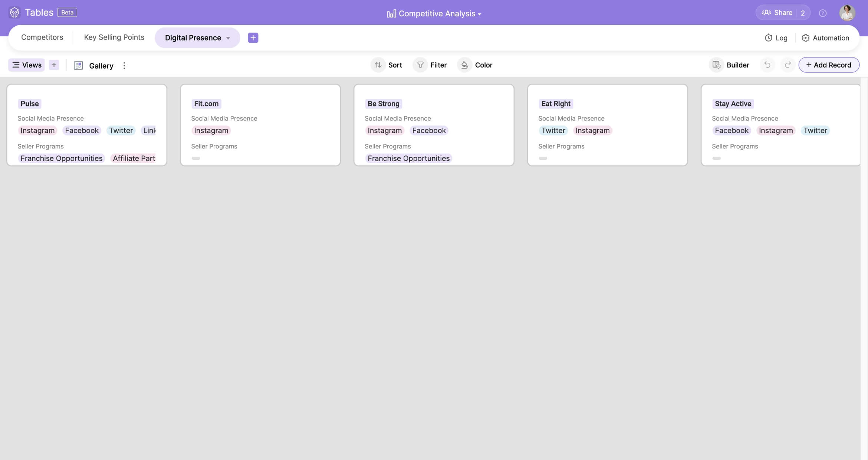The height and width of the screenshot is (460, 868).
Task: Open the Automation settings
Action: pos(825,37)
